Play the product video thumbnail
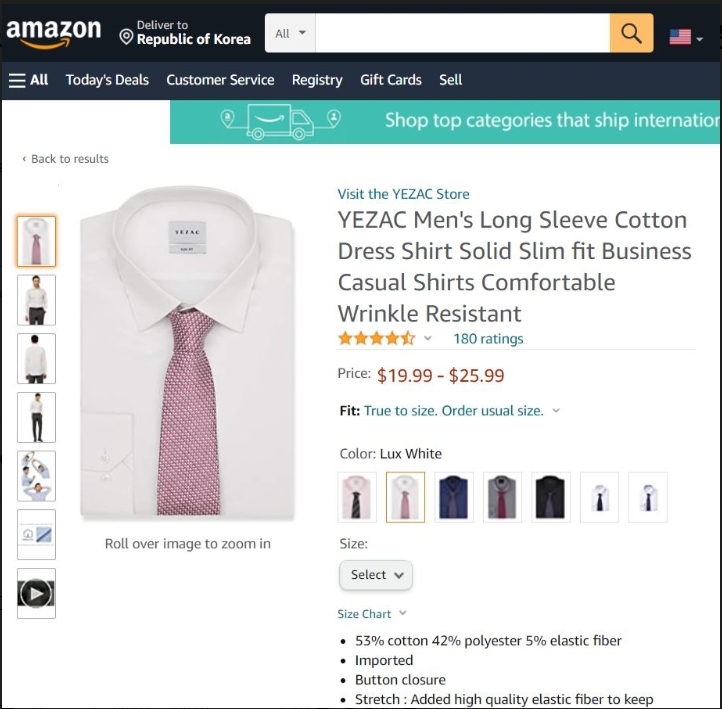The height and width of the screenshot is (709, 722). [36, 594]
